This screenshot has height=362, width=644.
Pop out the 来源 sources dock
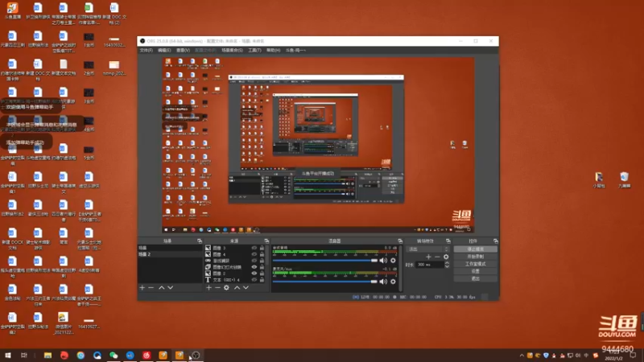266,241
